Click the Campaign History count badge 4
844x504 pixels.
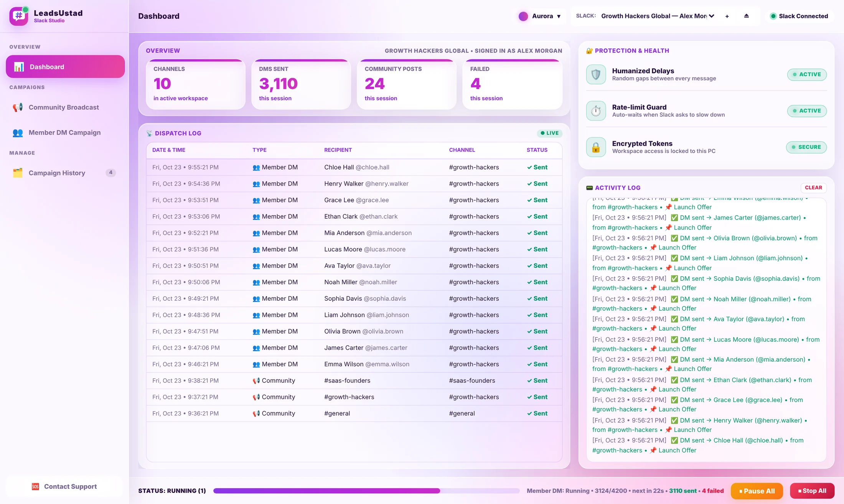coord(110,173)
